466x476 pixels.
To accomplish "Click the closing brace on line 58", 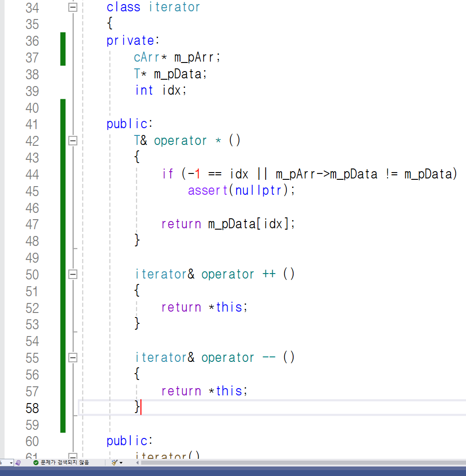I will (137, 407).
